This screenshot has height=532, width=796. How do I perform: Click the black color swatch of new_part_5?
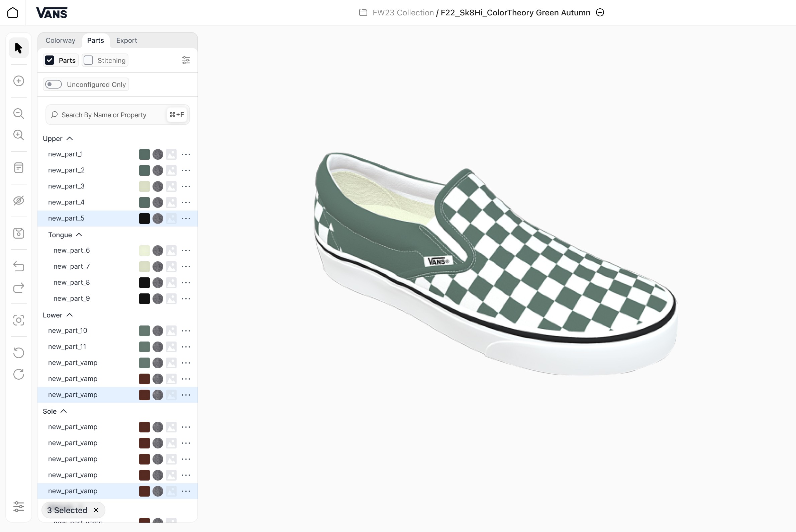pos(144,219)
